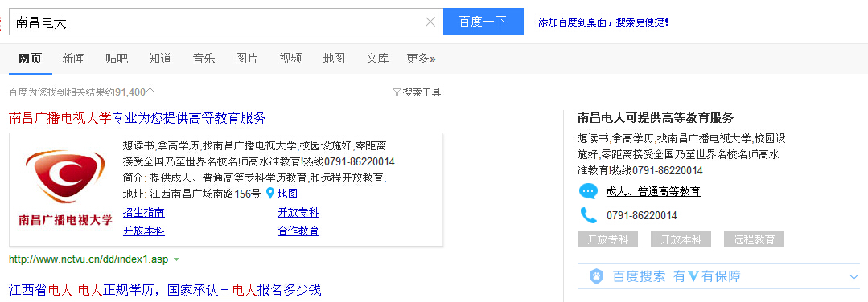Open the 地图 tab
Screen dimensions: 868x302
(334, 59)
